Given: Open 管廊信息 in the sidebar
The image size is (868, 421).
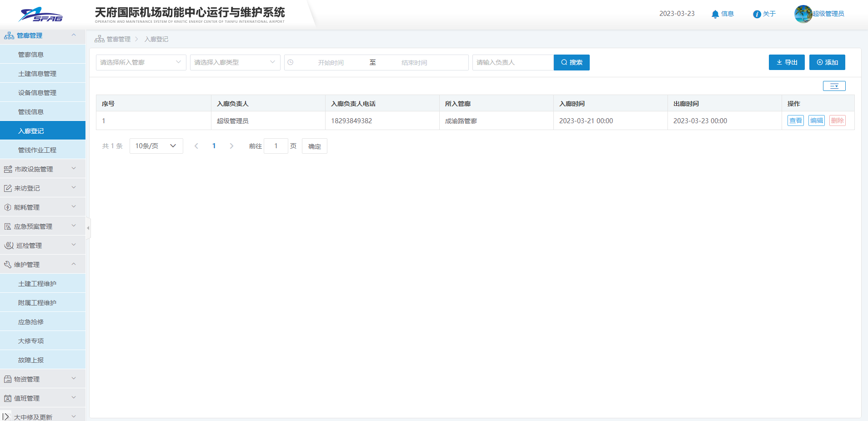Looking at the screenshot, I should tap(31, 55).
